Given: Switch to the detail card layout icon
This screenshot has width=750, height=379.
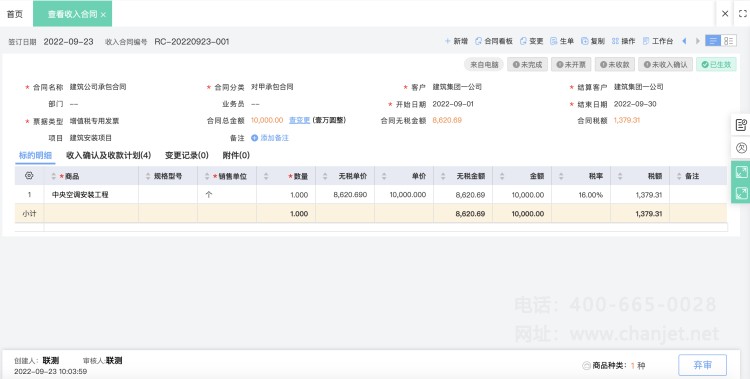Looking at the screenshot, I should (x=728, y=41).
